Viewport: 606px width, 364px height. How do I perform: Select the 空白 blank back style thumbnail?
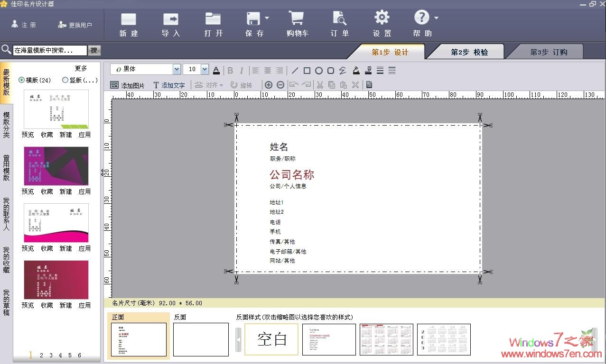271,339
